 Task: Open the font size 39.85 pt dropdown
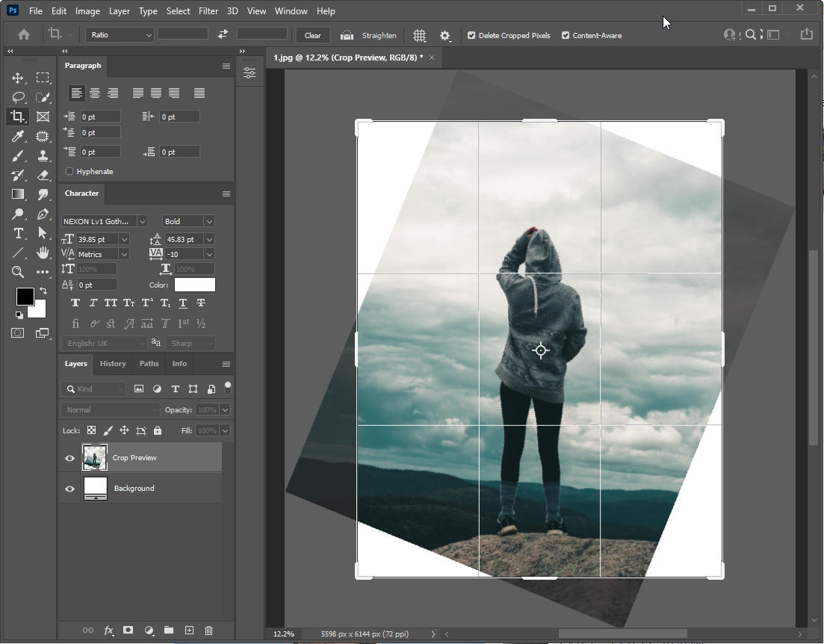pyautogui.click(x=124, y=239)
